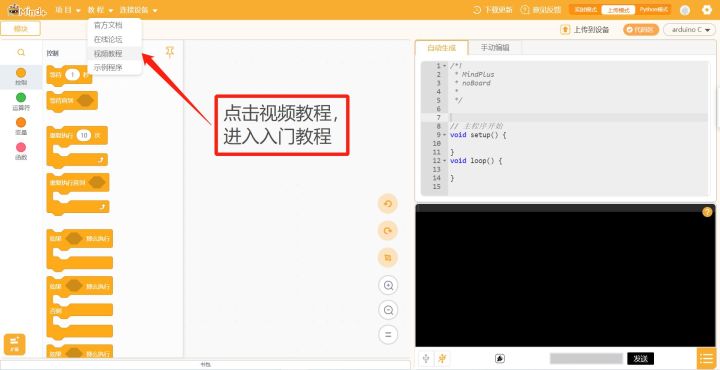The width and height of the screenshot is (720, 370).
Task: Collapse fold arrow at void loop line
Action: [x=444, y=161]
